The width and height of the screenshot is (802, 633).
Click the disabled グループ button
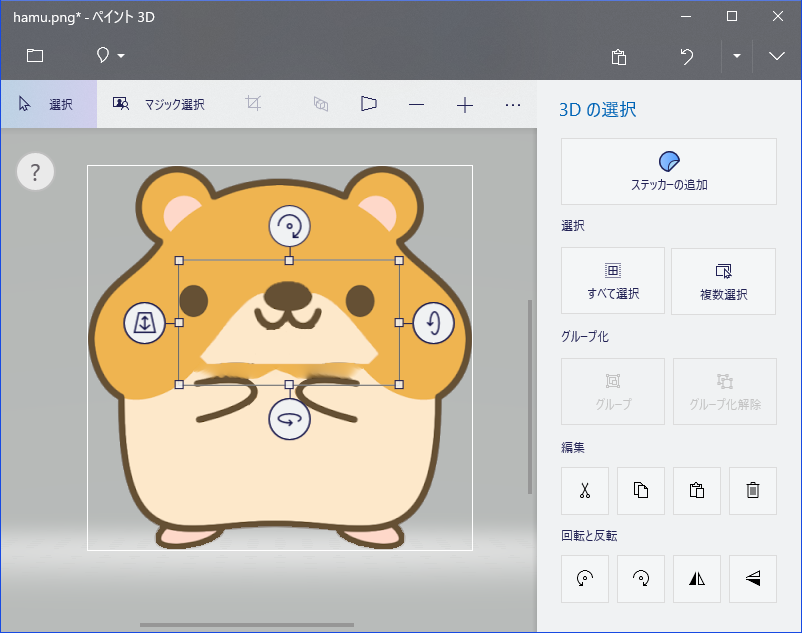[x=613, y=391]
